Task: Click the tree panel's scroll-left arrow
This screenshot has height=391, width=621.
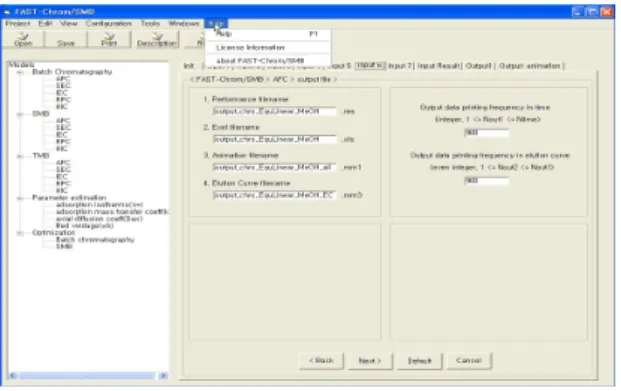Action: 13,375
